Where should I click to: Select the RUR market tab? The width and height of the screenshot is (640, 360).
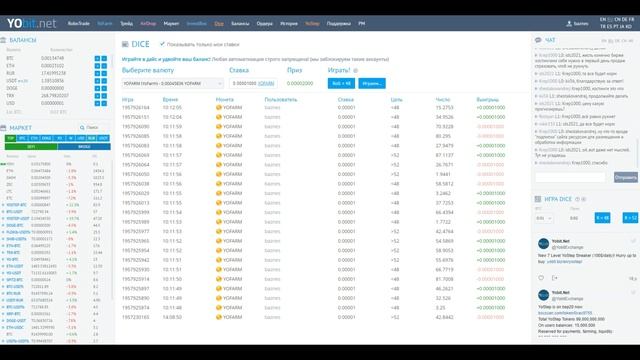click(91, 138)
